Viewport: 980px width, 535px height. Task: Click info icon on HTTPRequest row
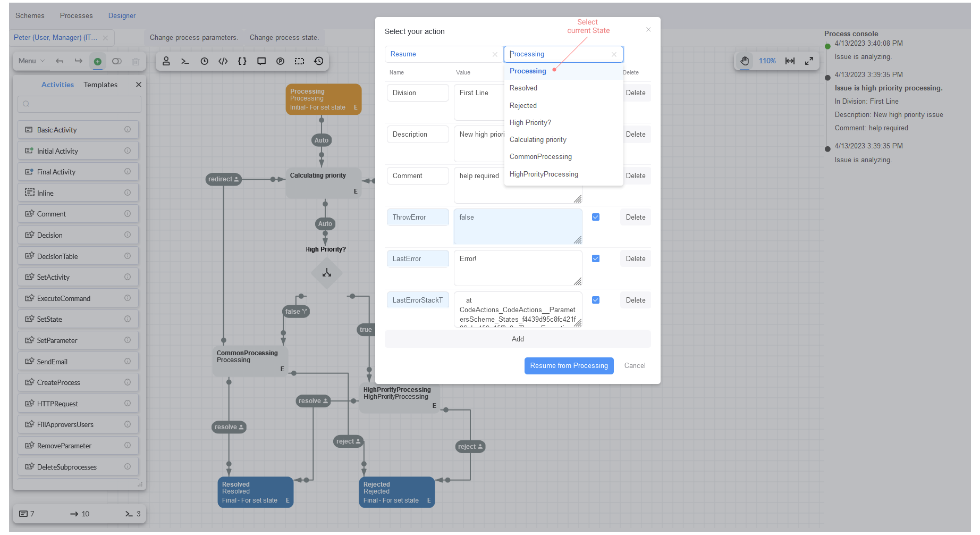coord(128,403)
